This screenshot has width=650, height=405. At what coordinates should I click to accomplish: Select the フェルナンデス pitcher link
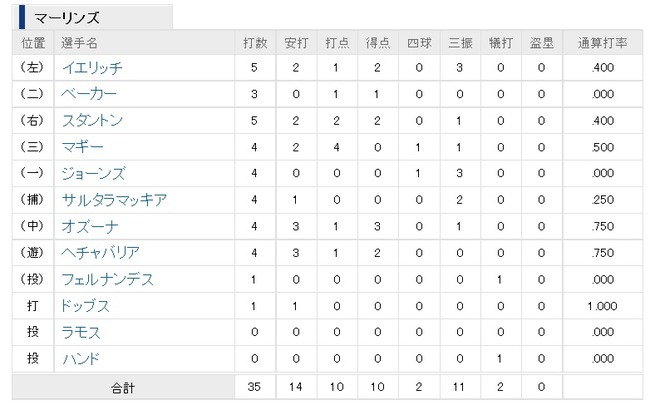(x=107, y=279)
